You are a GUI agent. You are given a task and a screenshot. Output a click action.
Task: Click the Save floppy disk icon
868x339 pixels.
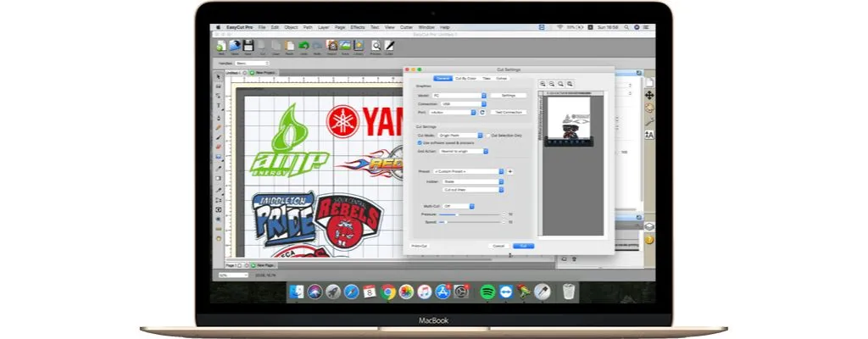pos(248,46)
